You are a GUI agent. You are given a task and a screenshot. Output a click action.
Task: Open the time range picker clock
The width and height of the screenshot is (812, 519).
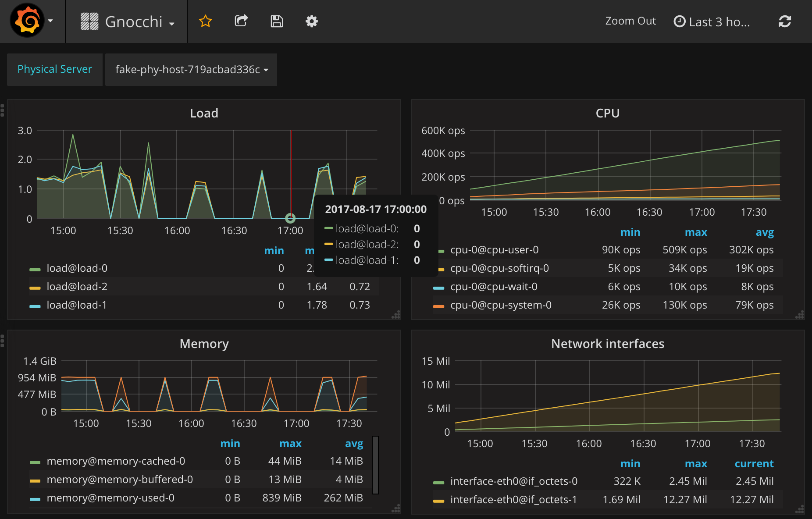[x=680, y=21]
